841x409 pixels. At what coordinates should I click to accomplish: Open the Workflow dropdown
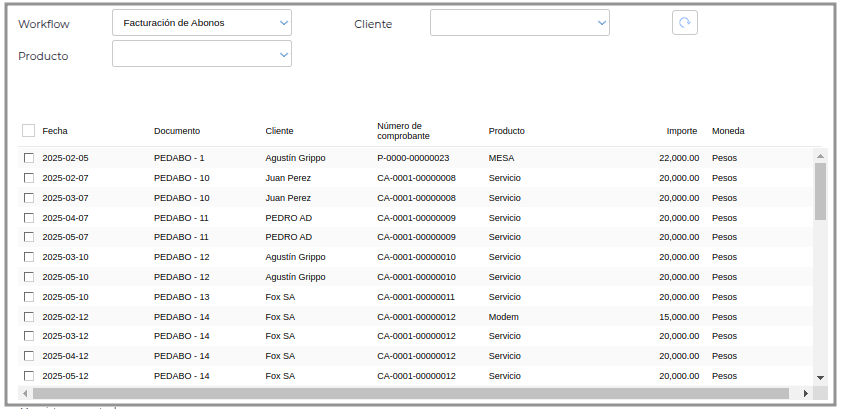[202, 23]
